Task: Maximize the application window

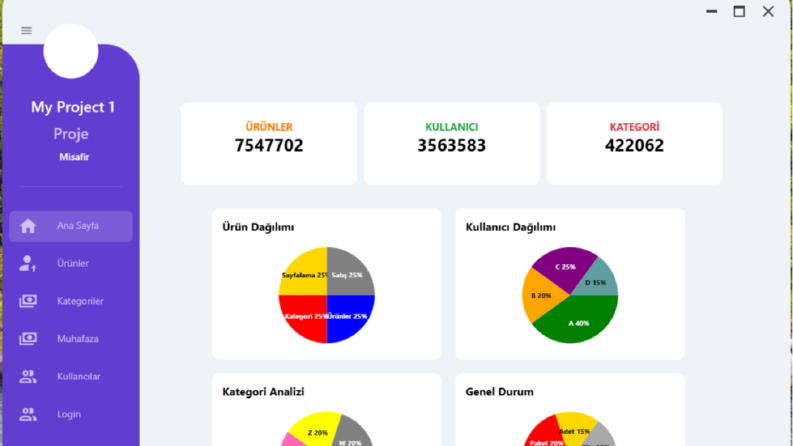Action: [739, 11]
